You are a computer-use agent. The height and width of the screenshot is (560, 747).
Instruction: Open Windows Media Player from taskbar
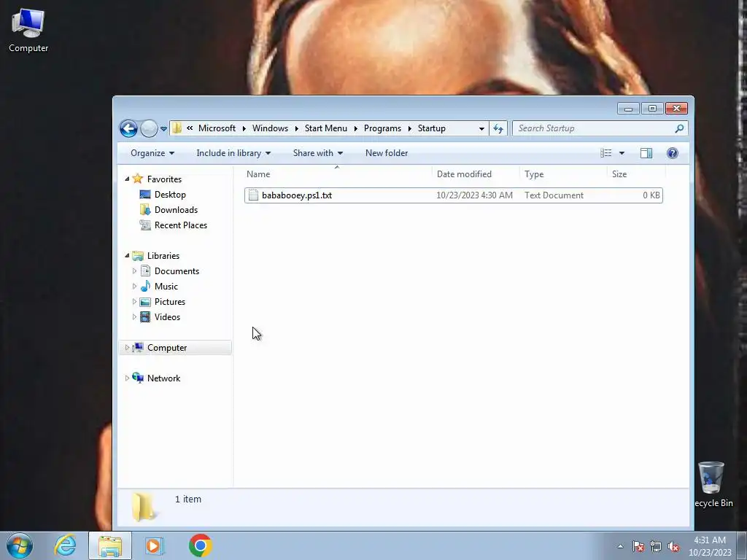point(155,545)
